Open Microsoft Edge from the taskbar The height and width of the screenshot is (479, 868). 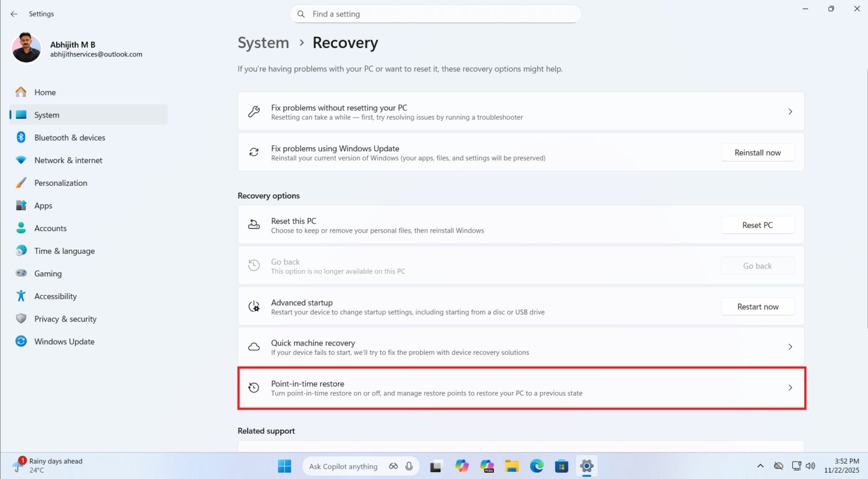[536, 466]
